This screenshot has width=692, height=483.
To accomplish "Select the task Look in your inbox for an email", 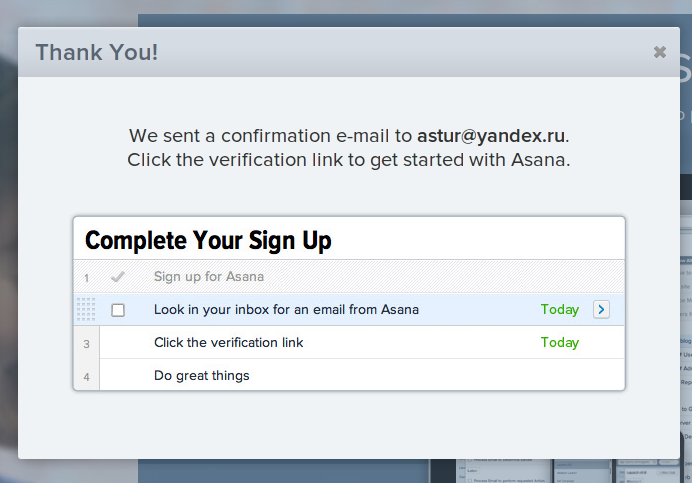I will [x=286, y=310].
